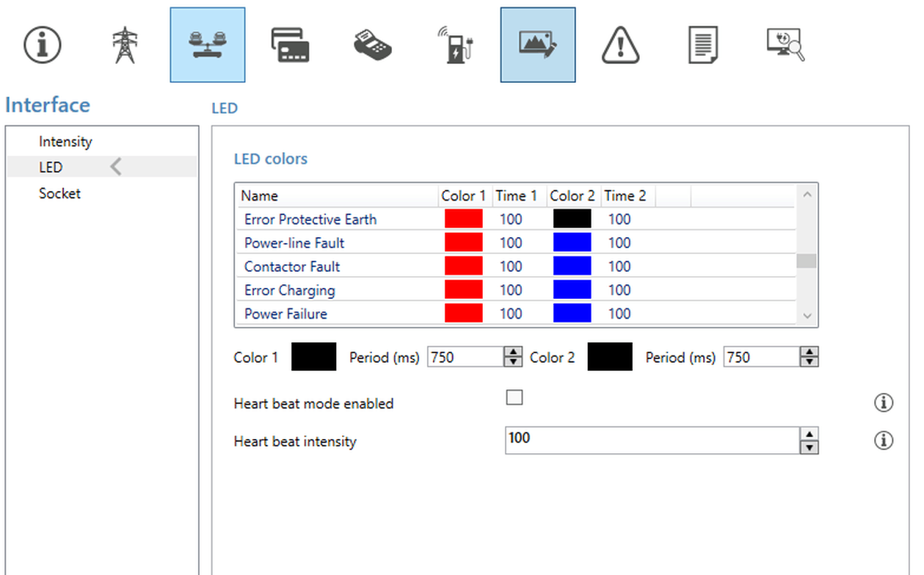924x575 pixels.
Task: Increase Color 2 period with up arrow
Action: 810,352
